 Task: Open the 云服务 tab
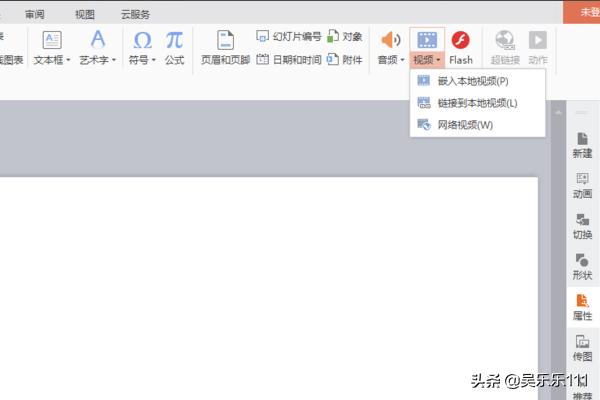tap(135, 15)
